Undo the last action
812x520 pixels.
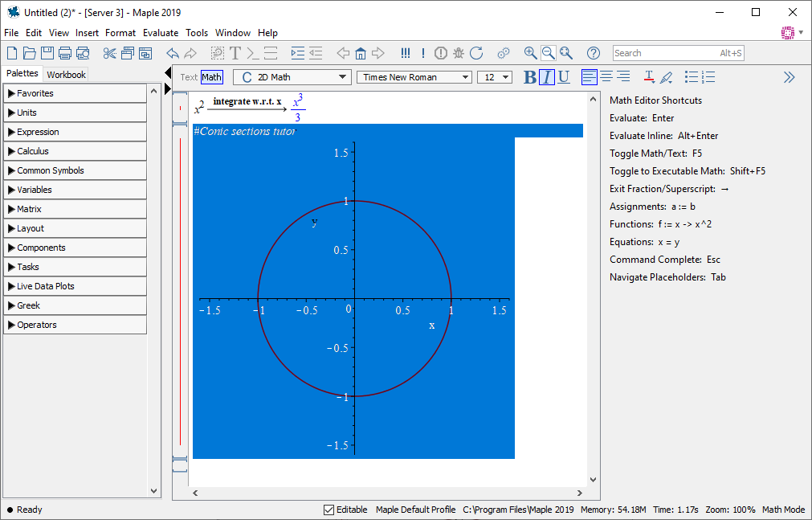click(173, 53)
